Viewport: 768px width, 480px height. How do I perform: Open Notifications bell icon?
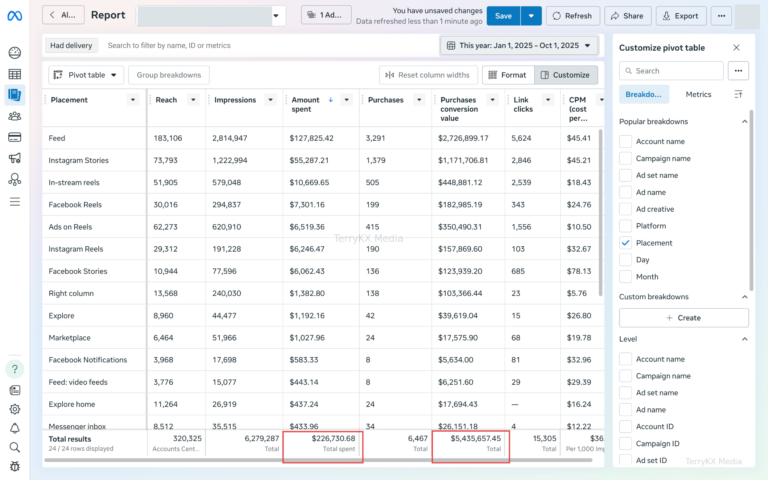pyautogui.click(x=15, y=429)
